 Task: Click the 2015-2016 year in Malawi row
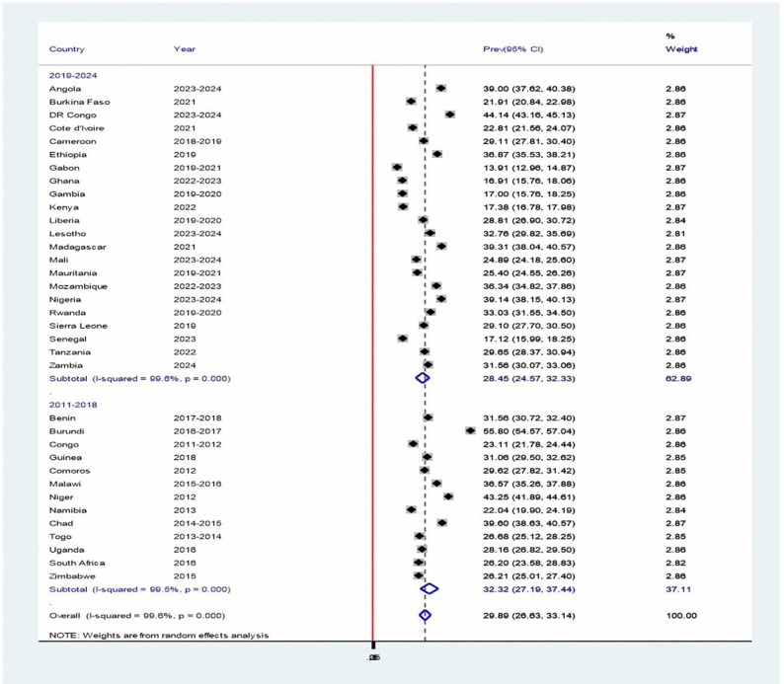[197, 485]
